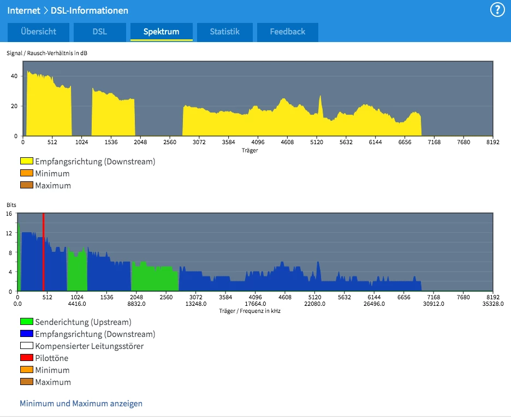This screenshot has width=511, height=420.
Task: Click blue Downstream swatch in Bits legend
Action: click(x=26, y=334)
